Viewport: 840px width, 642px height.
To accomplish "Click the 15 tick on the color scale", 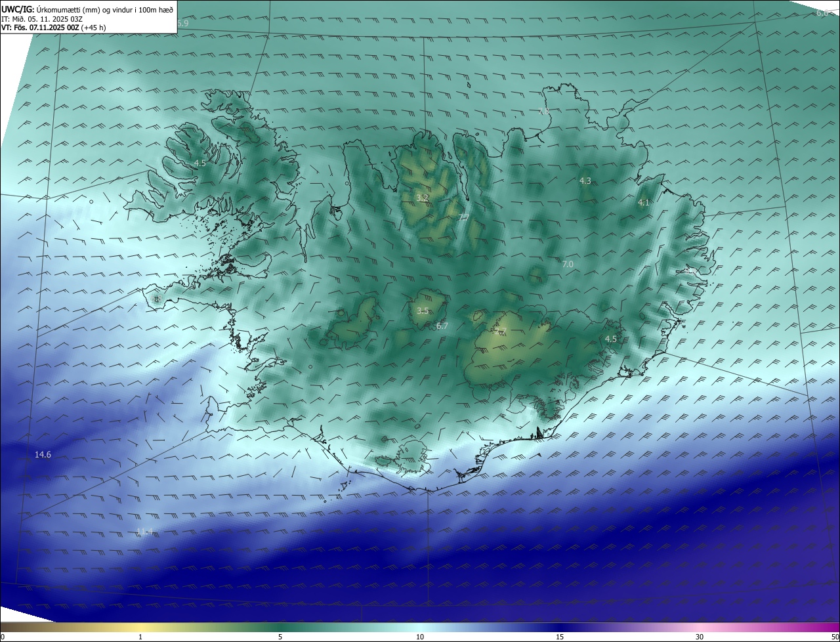I will pyautogui.click(x=560, y=637).
